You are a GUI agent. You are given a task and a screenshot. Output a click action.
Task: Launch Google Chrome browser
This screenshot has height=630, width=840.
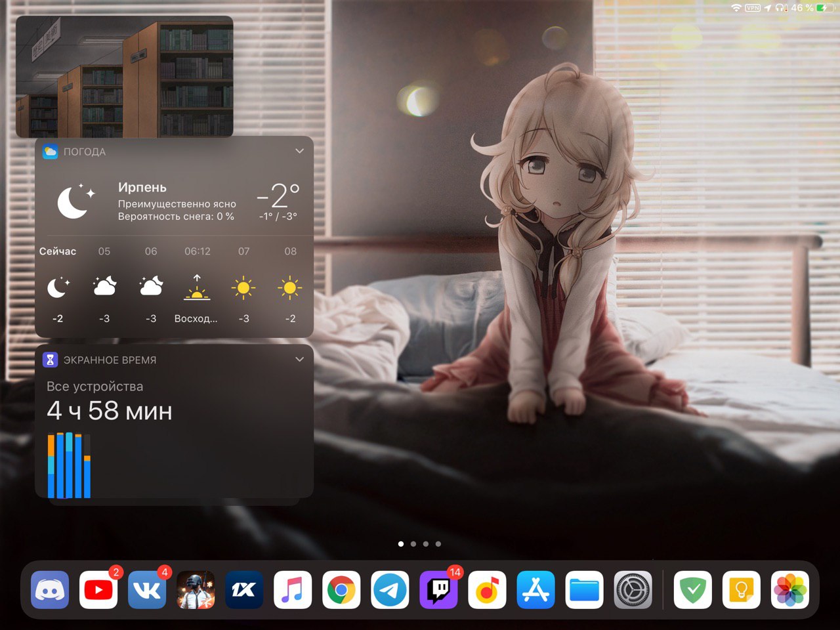tap(341, 590)
